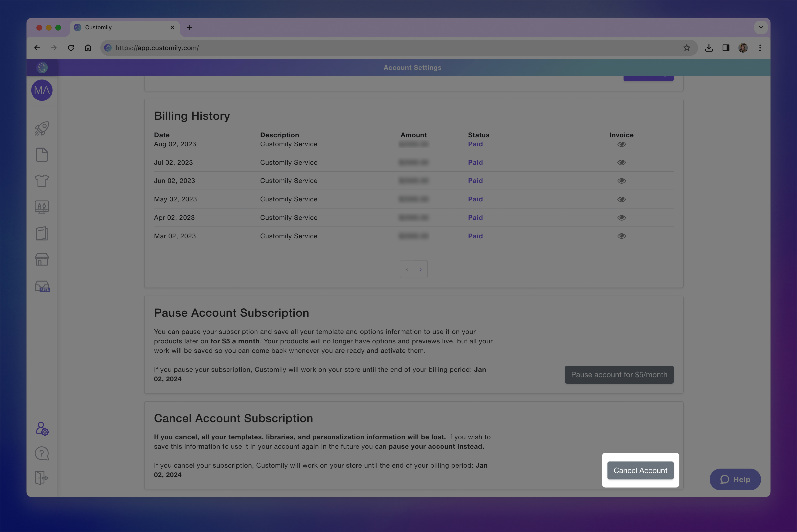Click the browser forward arrow
This screenshot has height=532, width=797.
54,48
